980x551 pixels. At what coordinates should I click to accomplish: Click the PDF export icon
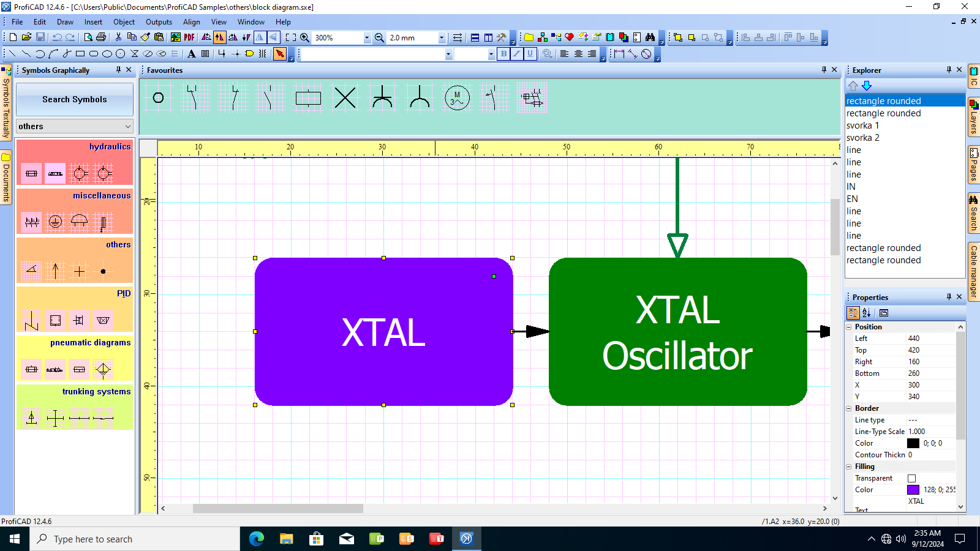[189, 37]
